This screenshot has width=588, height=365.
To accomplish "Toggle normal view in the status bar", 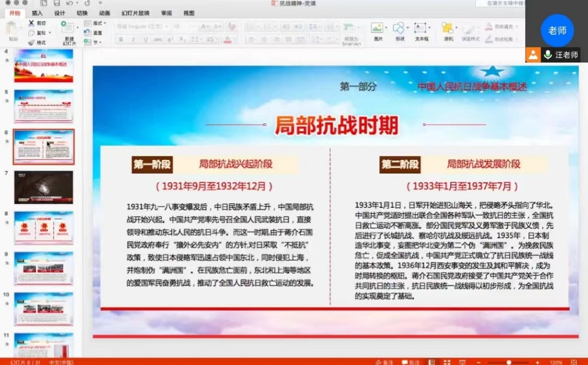I will (x=431, y=362).
